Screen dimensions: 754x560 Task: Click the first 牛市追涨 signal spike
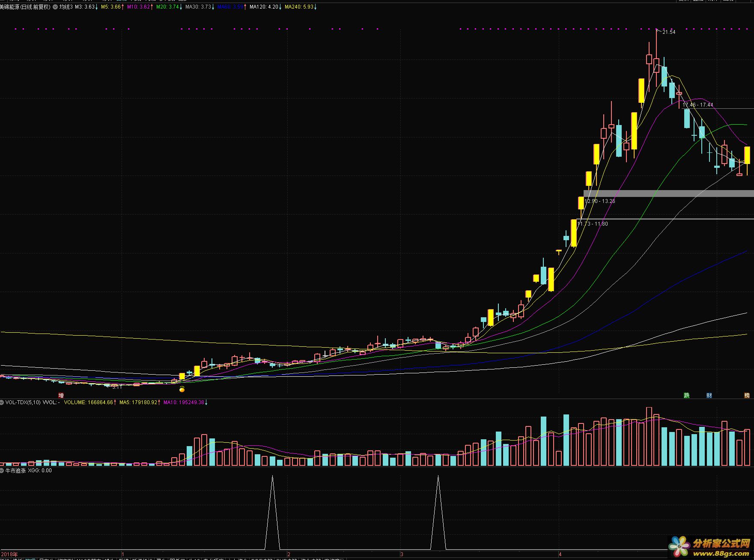272,512
